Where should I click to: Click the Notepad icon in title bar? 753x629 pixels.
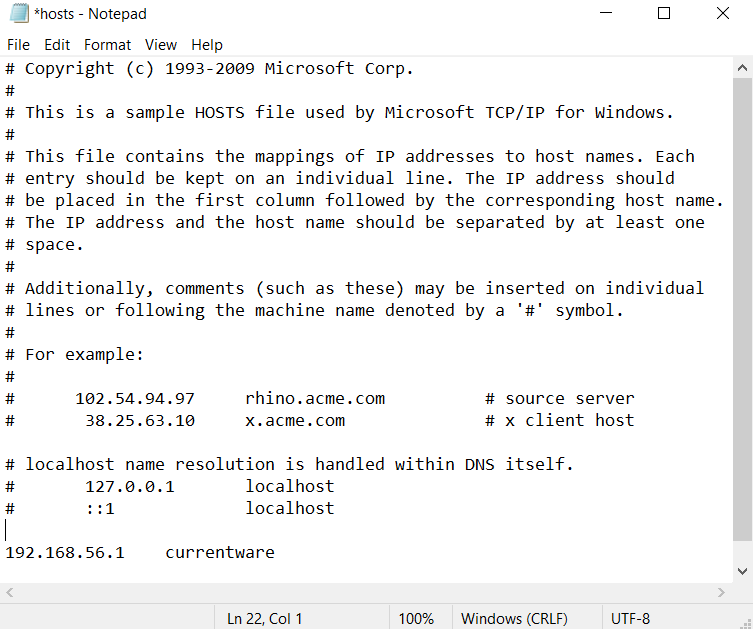click(19, 13)
